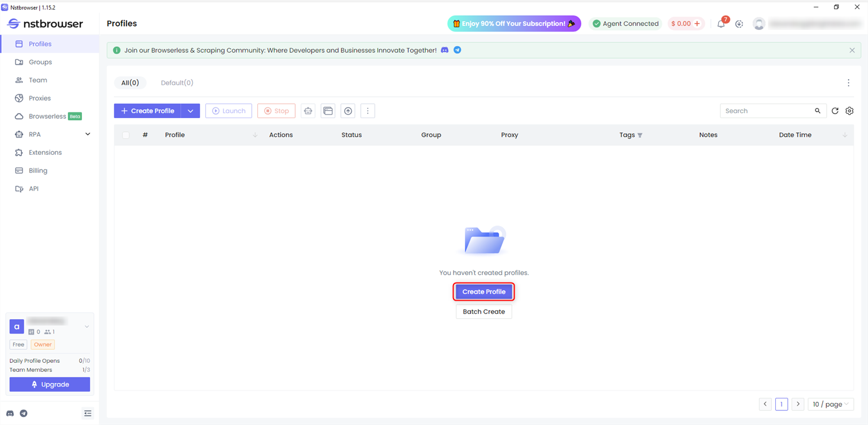Click the Stop button
Image resolution: width=868 pixels, height=425 pixels.
click(276, 111)
